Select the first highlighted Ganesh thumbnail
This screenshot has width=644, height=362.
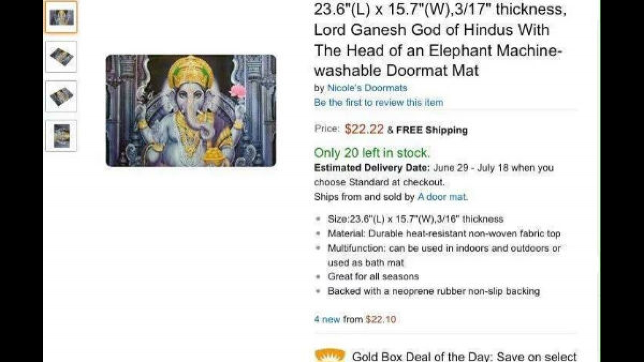(61, 17)
